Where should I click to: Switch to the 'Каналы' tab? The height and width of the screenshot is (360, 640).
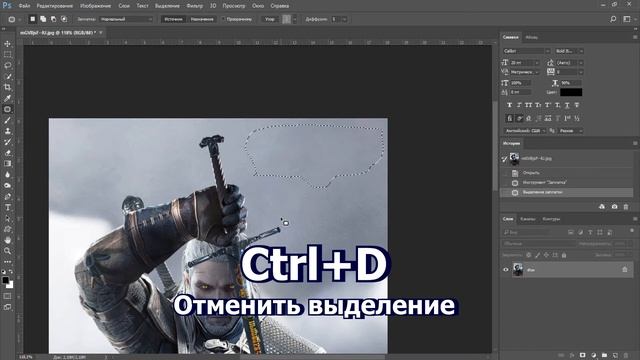click(528, 219)
